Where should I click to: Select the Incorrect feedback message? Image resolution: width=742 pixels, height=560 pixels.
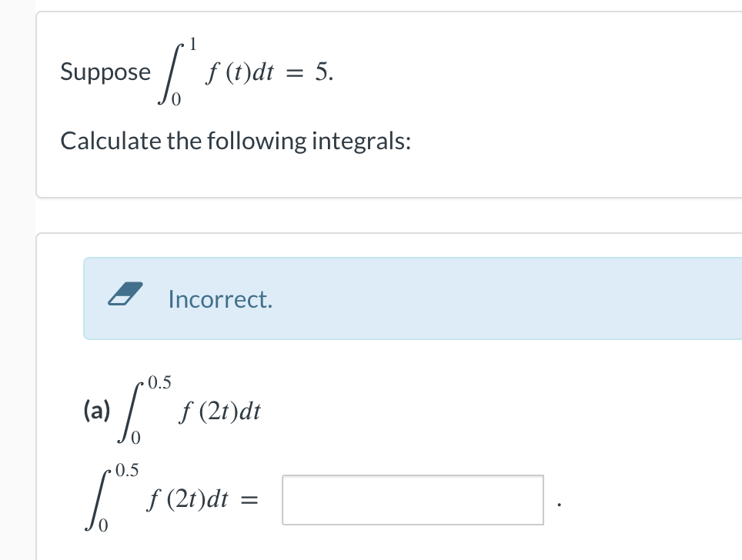point(220,299)
